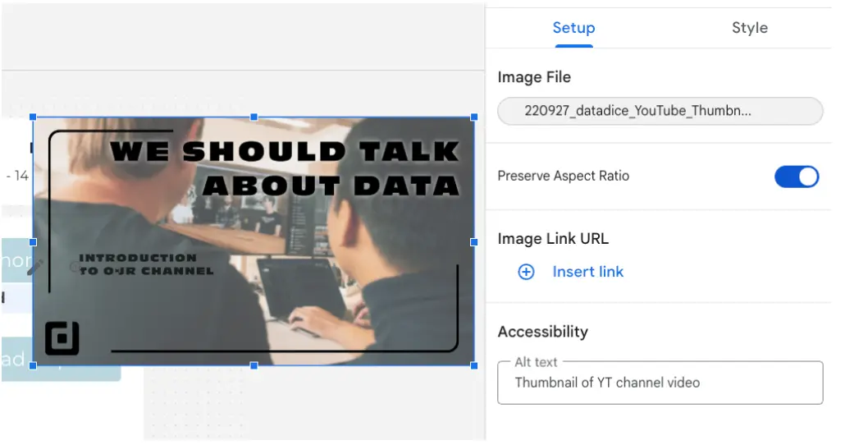The image size is (868, 445).
Task: Click the image file name field
Action: (660, 111)
